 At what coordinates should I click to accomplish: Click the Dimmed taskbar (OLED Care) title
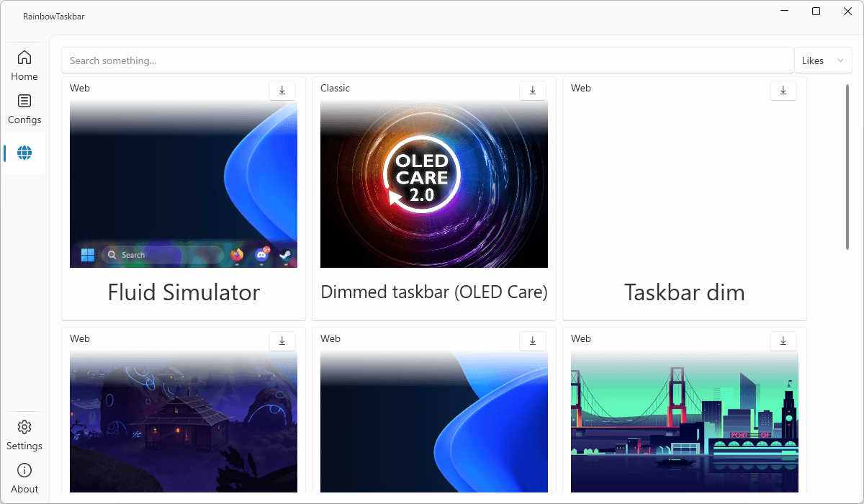pos(434,292)
